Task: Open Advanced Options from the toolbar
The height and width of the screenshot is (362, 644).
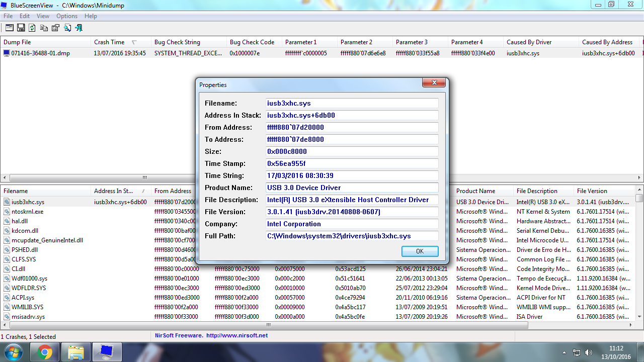Action: [x=10, y=28]
